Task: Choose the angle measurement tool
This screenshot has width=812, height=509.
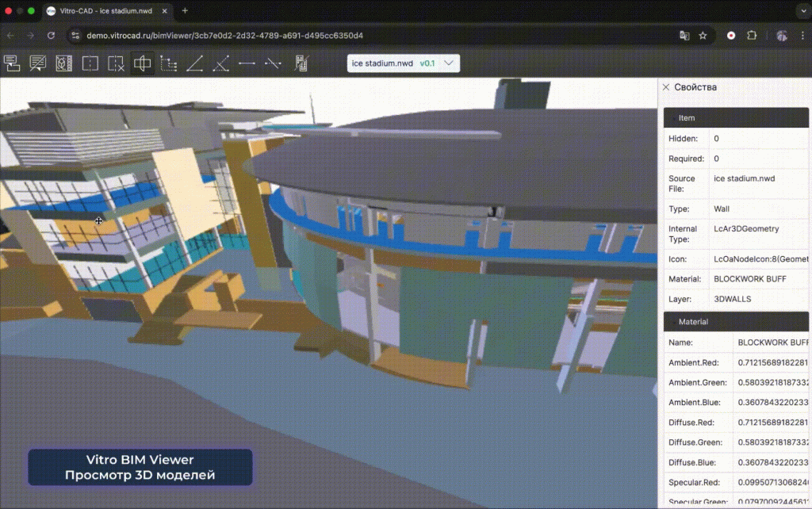Action: 195,63
